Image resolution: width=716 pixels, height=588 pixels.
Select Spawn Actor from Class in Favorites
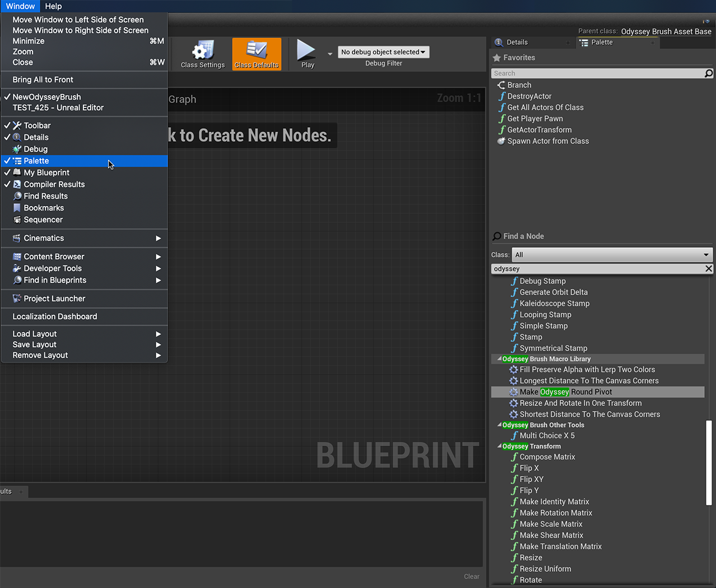click(546, 141)
